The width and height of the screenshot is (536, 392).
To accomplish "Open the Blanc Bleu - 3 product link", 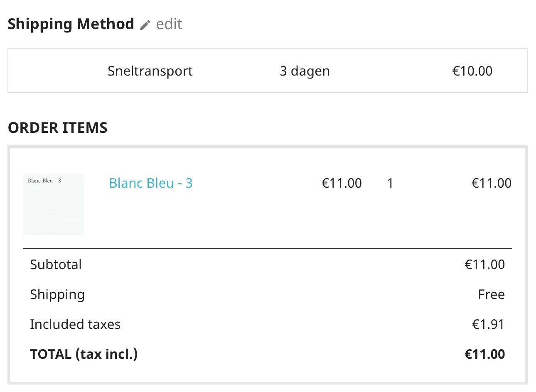I will point(150,183).
